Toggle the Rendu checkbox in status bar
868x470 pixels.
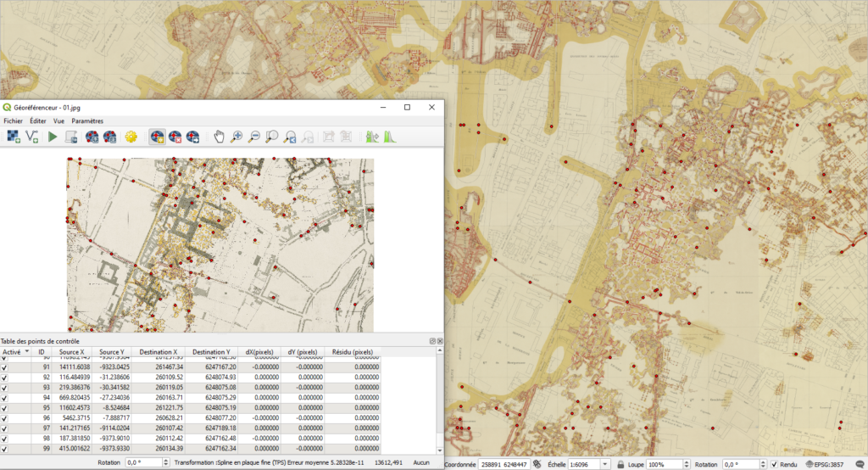(775, 464)
